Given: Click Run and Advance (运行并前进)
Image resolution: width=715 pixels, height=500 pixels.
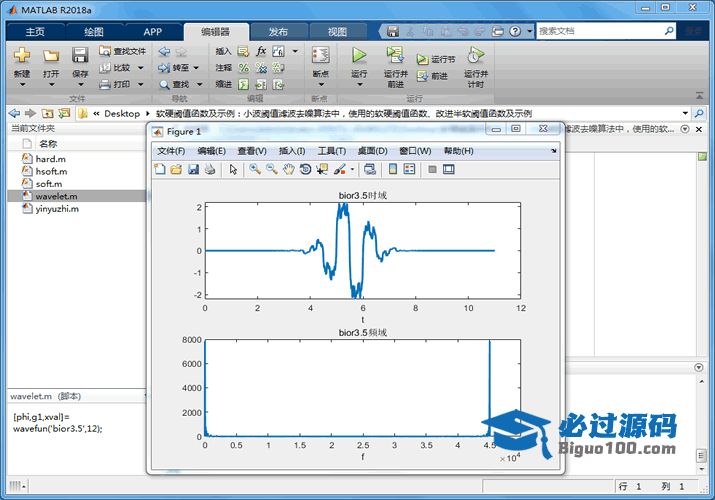Looking at the screenshot, I should 395,67.
